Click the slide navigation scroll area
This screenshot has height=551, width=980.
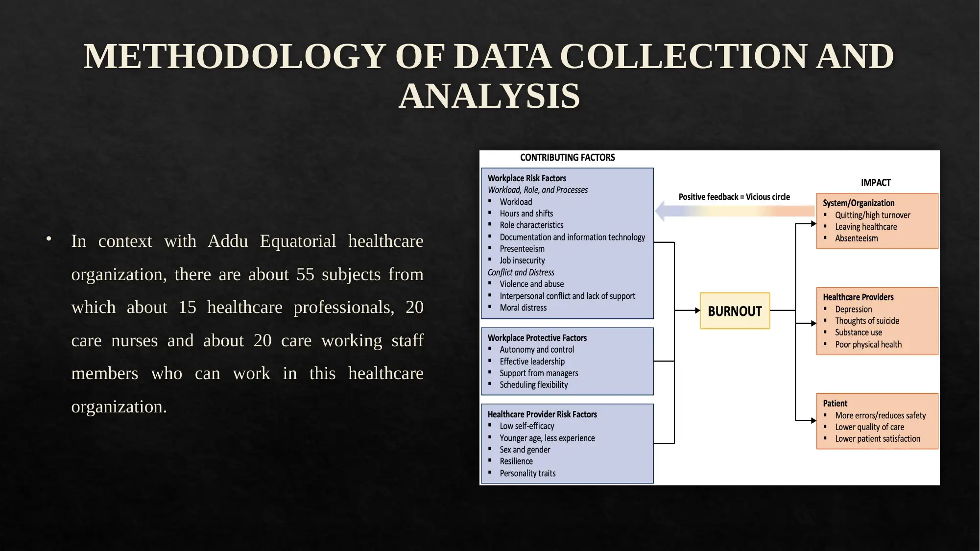(x=490, y=276)
